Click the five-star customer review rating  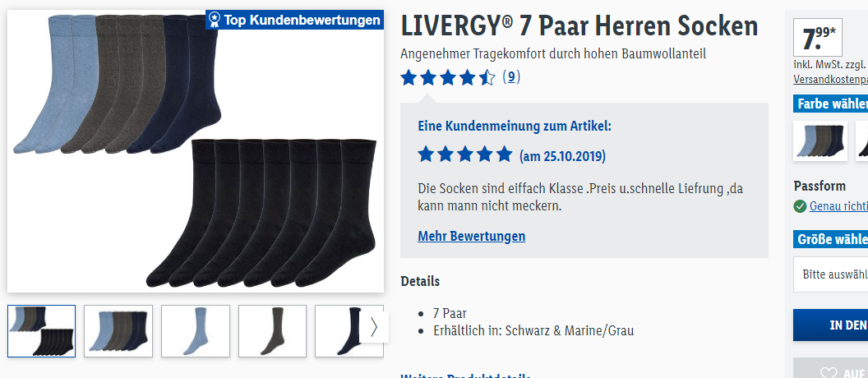pyautogui.click(x=465, y=154)
